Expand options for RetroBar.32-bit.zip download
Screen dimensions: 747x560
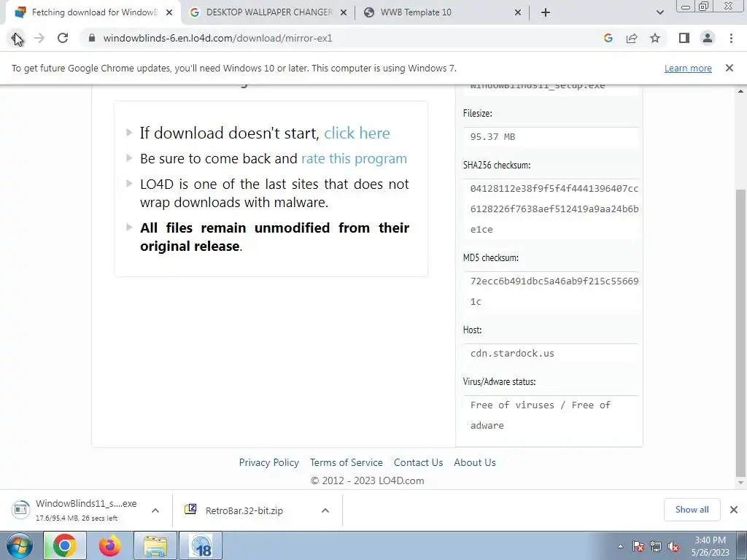pos(325,510)
